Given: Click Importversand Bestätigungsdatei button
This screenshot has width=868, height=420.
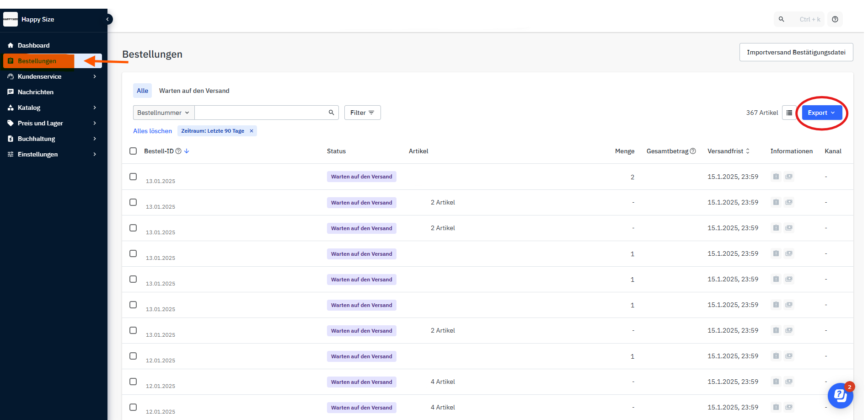Looking at the screenshot, I should pyautogui.click(x=796, y=53).
